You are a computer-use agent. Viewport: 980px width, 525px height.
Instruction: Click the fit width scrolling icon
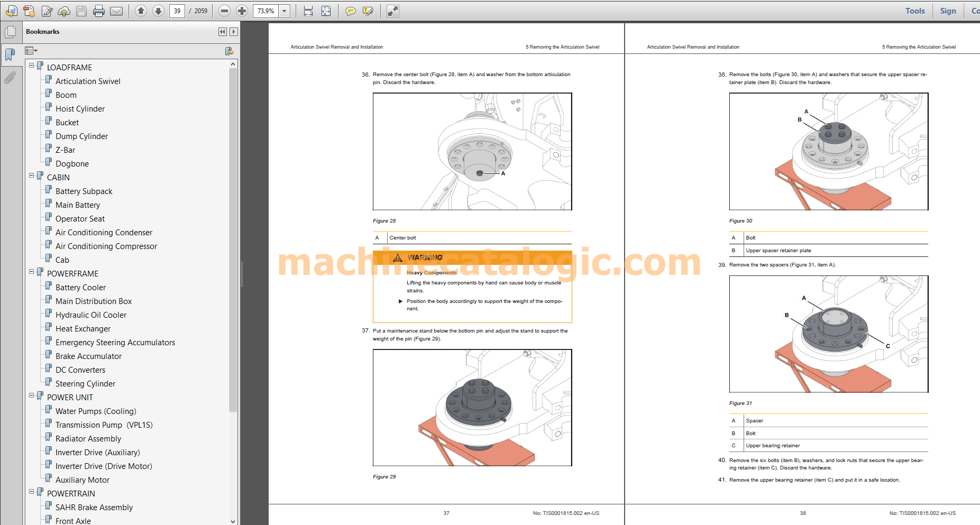coord(308,11)
